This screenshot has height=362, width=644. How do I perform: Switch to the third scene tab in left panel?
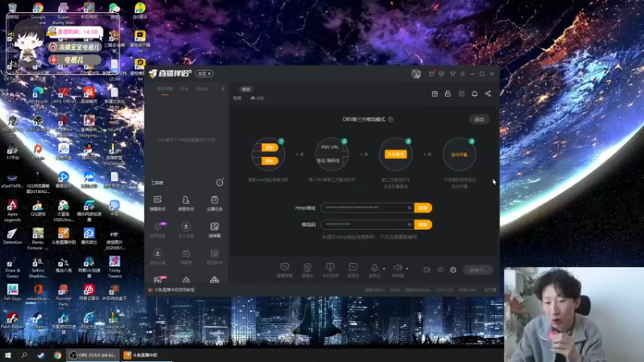(x=202, y=89)
